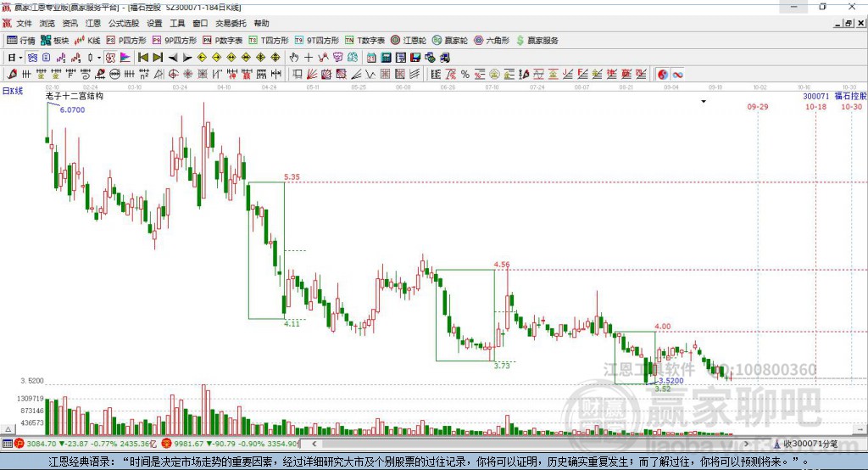Open the P数字表 tool
Viewport: 868px width, 470px height.
(x=223, y=41)
